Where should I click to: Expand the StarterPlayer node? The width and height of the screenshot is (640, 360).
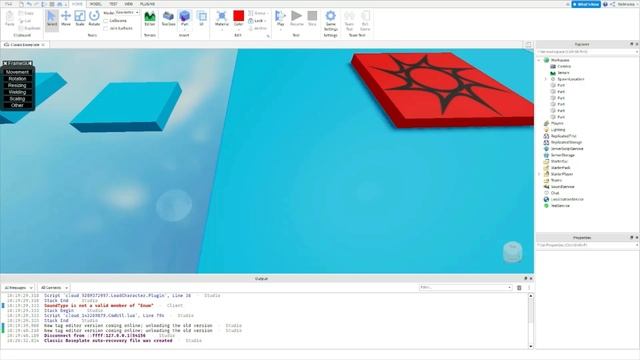point(539,174)
